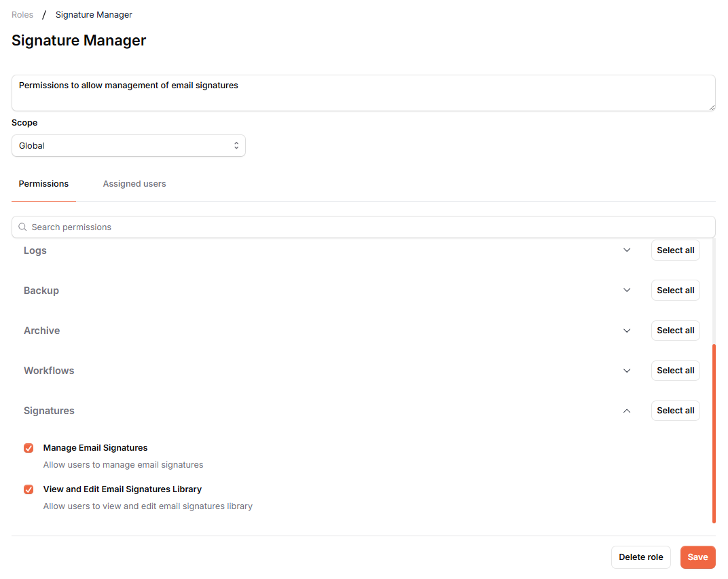
Task: Uncheck Manage Email Signatures checkbox
Action: tap(29, 448)
